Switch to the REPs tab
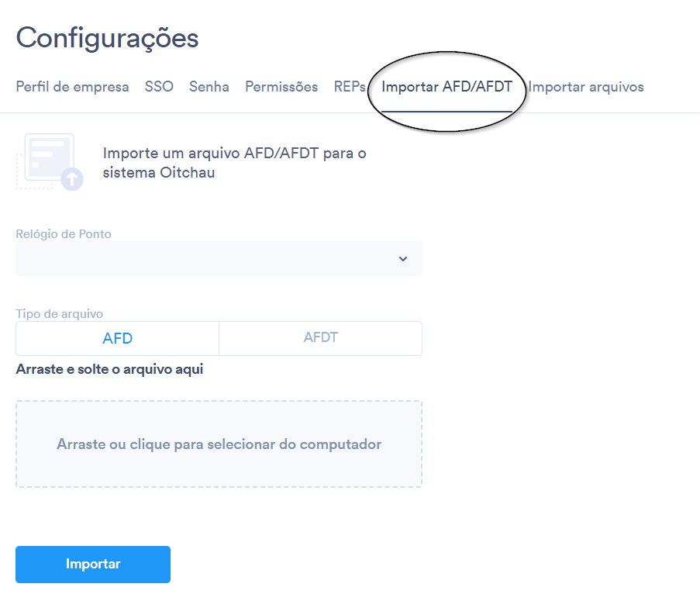Image resolution: width=700 pixels, height=601 pixels. [350, 87]
